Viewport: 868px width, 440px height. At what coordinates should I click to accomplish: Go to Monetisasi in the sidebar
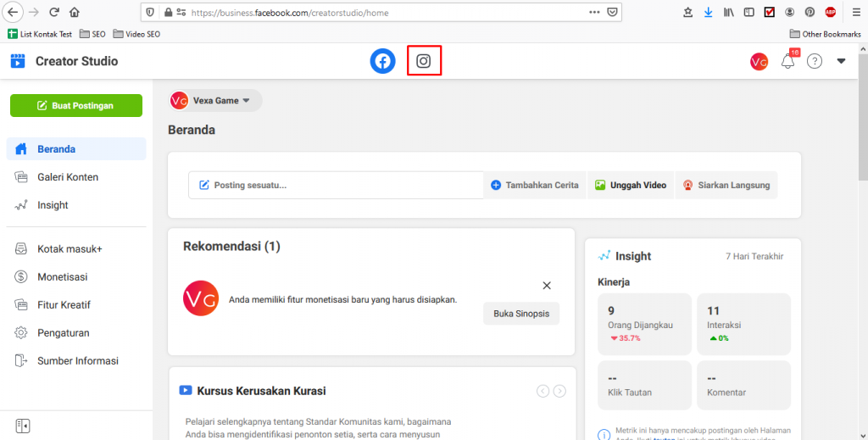point(62,276)
